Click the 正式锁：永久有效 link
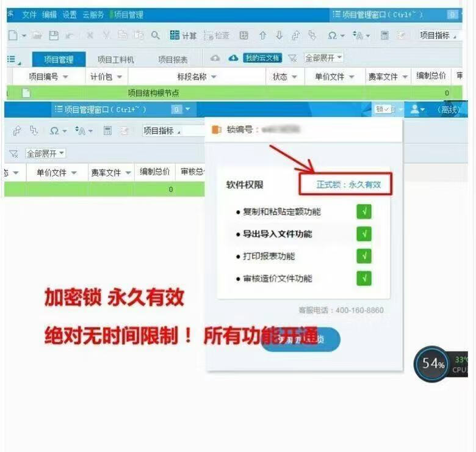476x452 pixels. [x=348, y=184]
